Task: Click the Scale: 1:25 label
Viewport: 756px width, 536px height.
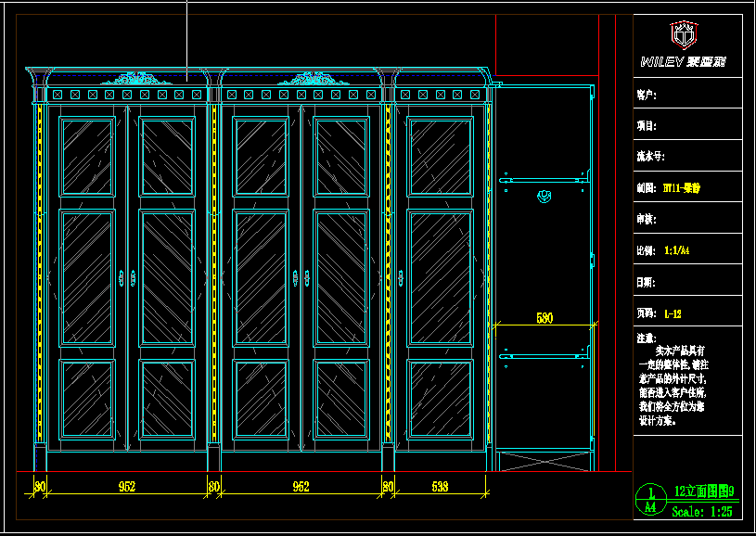Action: (x=701, y=511)
